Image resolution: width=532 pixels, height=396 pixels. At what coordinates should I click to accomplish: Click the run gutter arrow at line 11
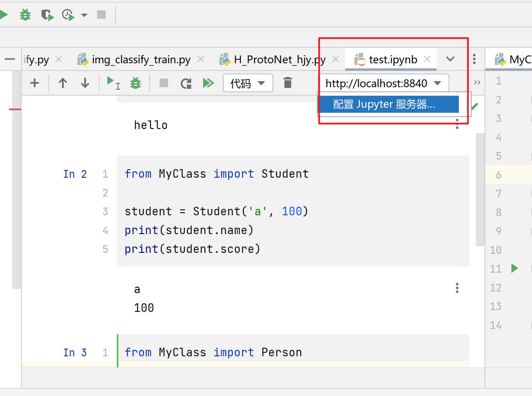click(514, 268)
